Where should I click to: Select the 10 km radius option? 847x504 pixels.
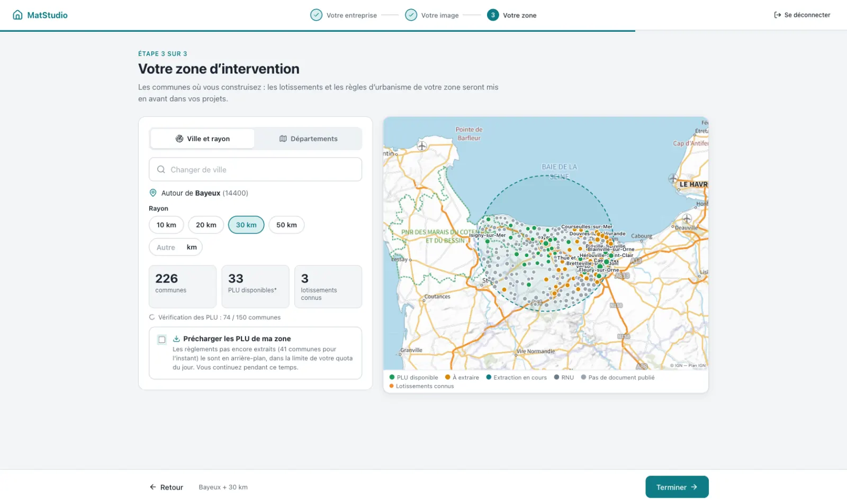(166, 225)
